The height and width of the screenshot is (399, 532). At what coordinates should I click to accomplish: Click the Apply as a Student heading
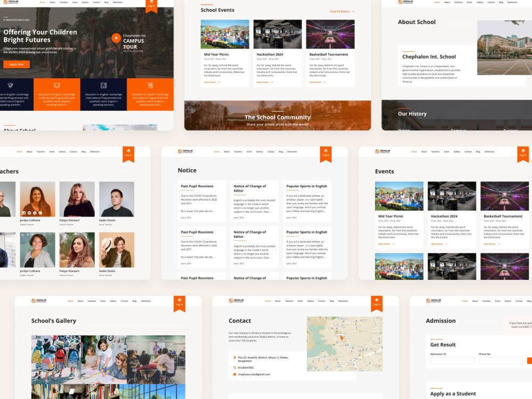coord(453,394)
